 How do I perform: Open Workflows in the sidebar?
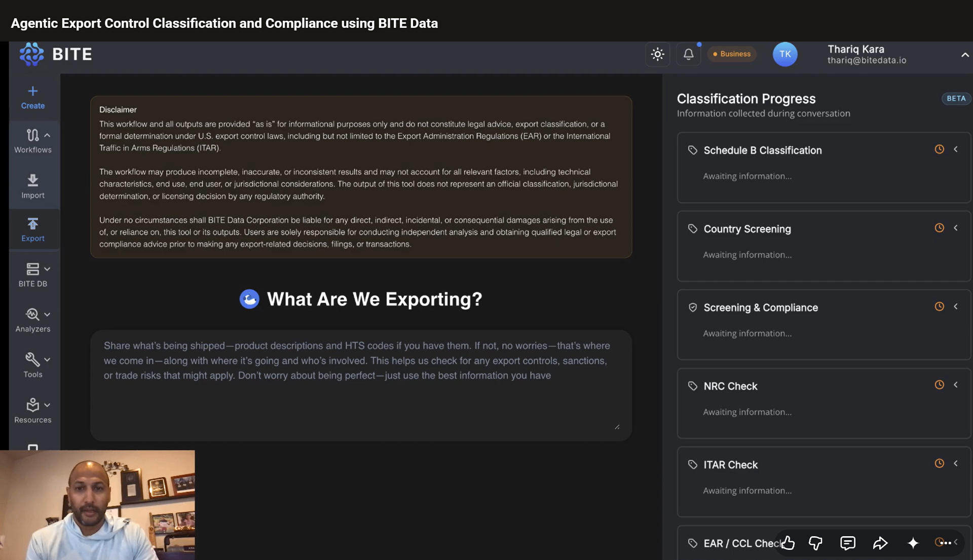[33, 141]
